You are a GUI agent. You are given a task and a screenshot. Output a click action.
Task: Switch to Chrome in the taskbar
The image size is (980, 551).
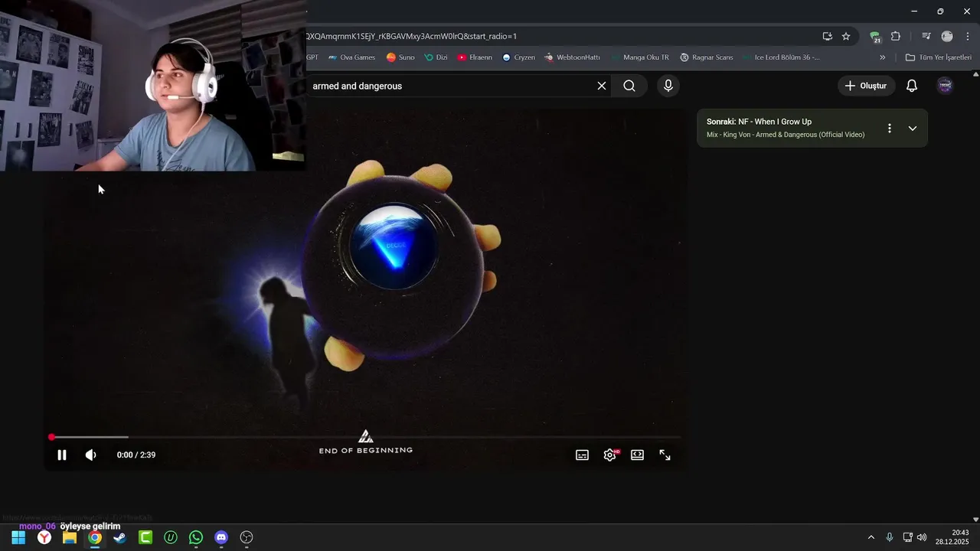95,537
